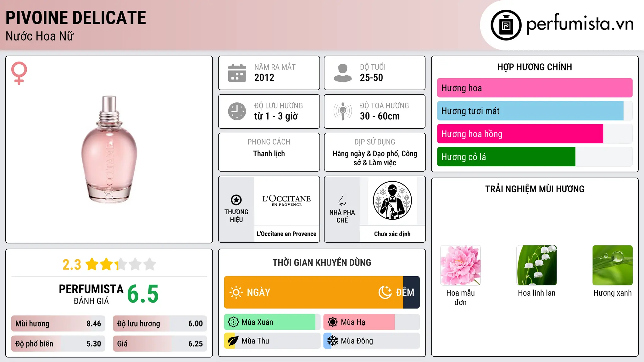Click the Hương hoa hồng accord bar
This screenshot has width=644, height=362.
pos(535,134)
